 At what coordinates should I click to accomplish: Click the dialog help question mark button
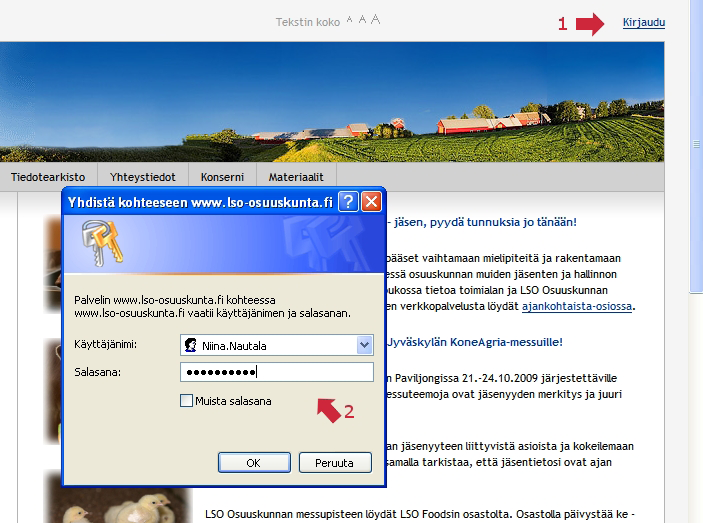pos(348,202)
